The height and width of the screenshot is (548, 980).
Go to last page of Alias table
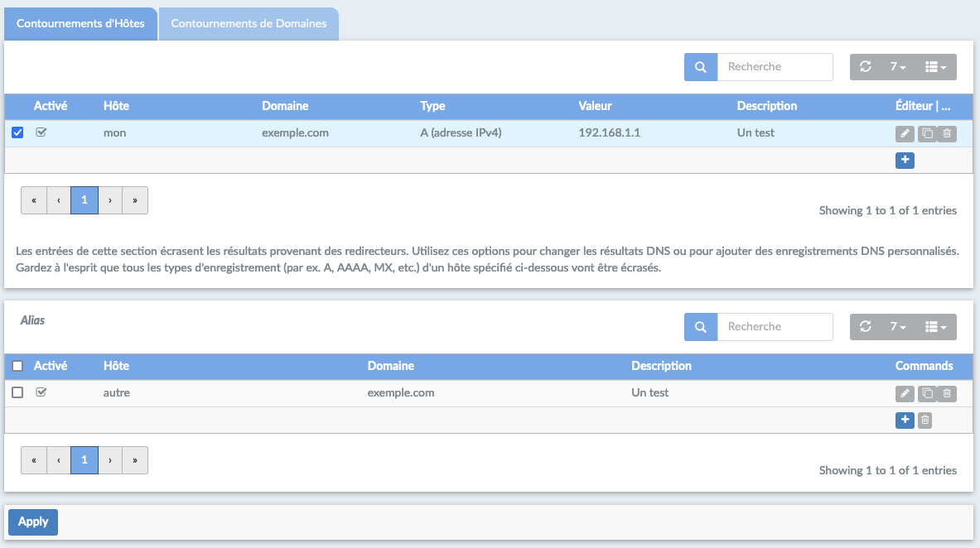coord(135,460)
